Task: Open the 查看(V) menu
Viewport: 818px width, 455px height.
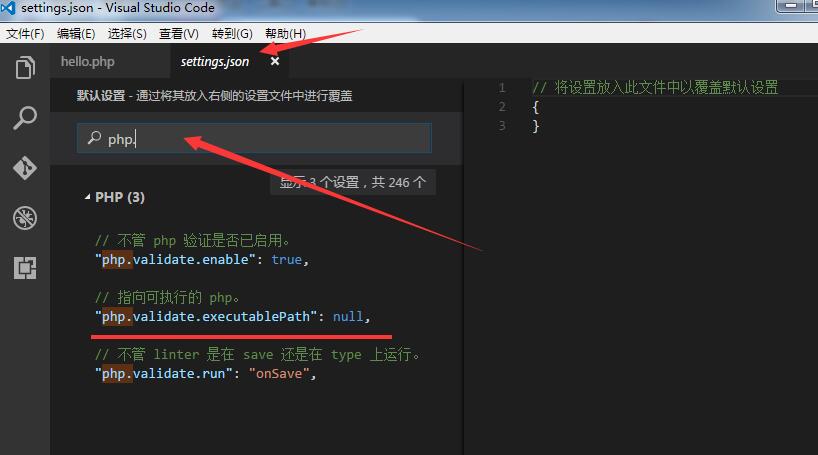Action: pyautogui.click(x=179, y=34)
